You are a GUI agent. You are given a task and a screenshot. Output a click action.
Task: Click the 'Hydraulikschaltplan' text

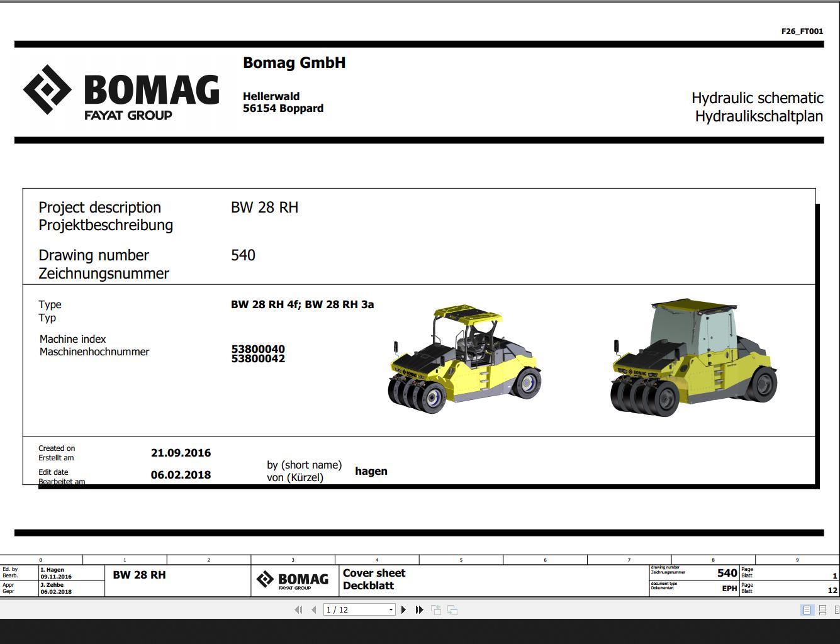click(x=759, y=116)
